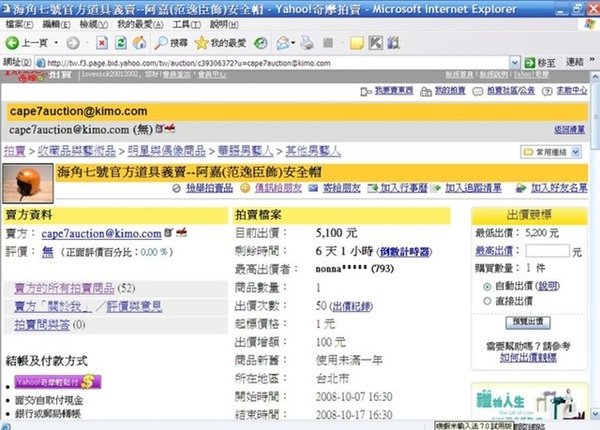Click the 加入好友名單 link

point(559,188)
